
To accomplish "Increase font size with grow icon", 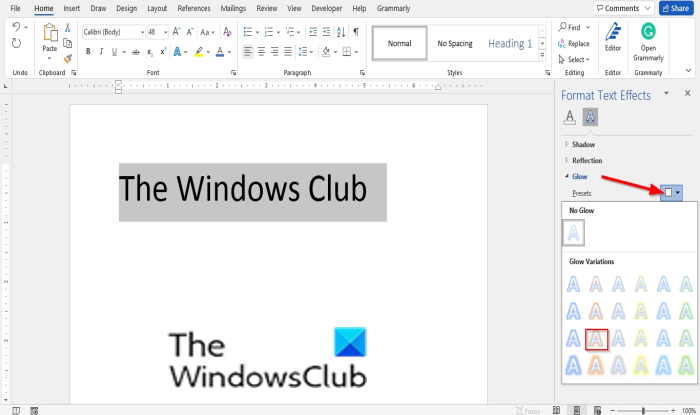I will (176, 32).
